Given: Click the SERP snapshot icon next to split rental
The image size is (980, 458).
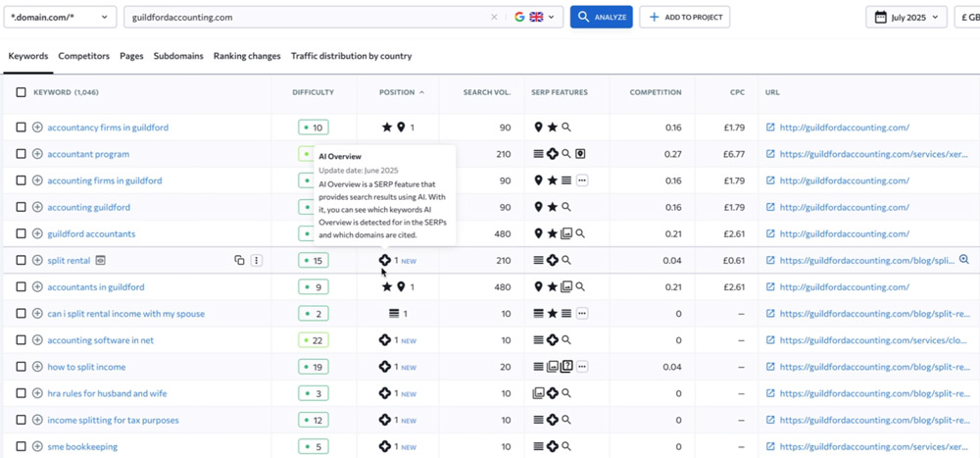Looking at the screenshot, I should [x=101, y=260].
